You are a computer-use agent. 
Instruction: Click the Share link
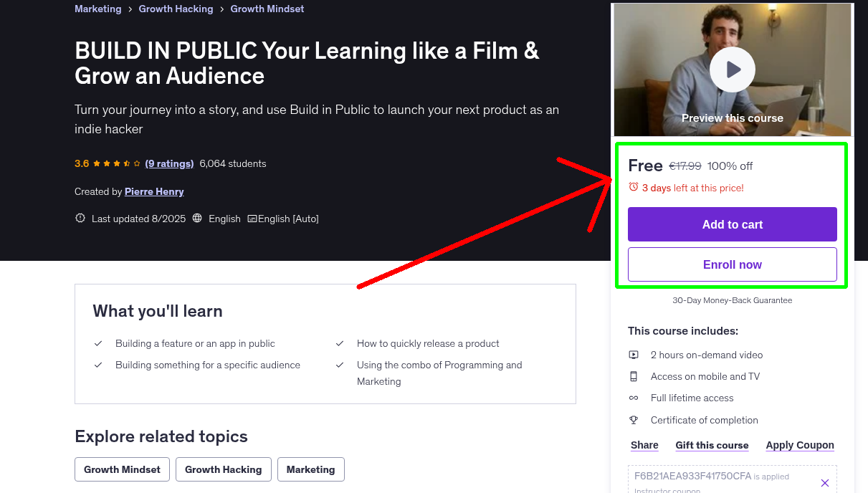pos(644,444)
